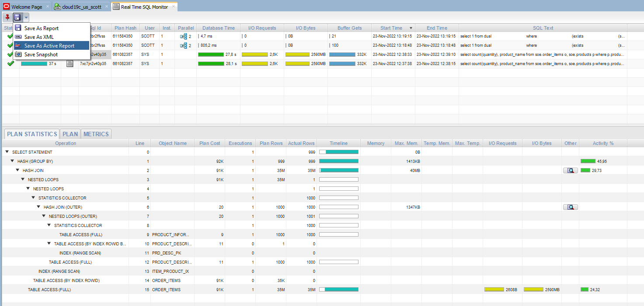Screen dimensions: 644x306
Task: Click the monitor icon on the Real Time SQL Monitor tab
Action: (115, 7)
